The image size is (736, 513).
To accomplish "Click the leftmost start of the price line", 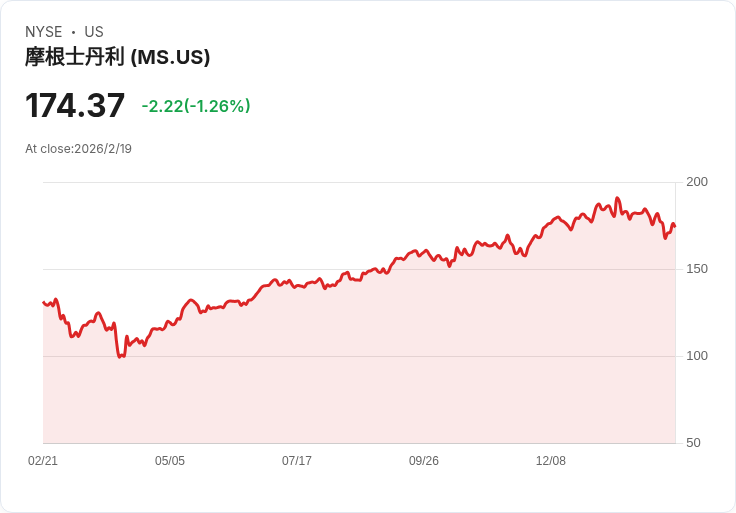I will (x=43, y=302).
